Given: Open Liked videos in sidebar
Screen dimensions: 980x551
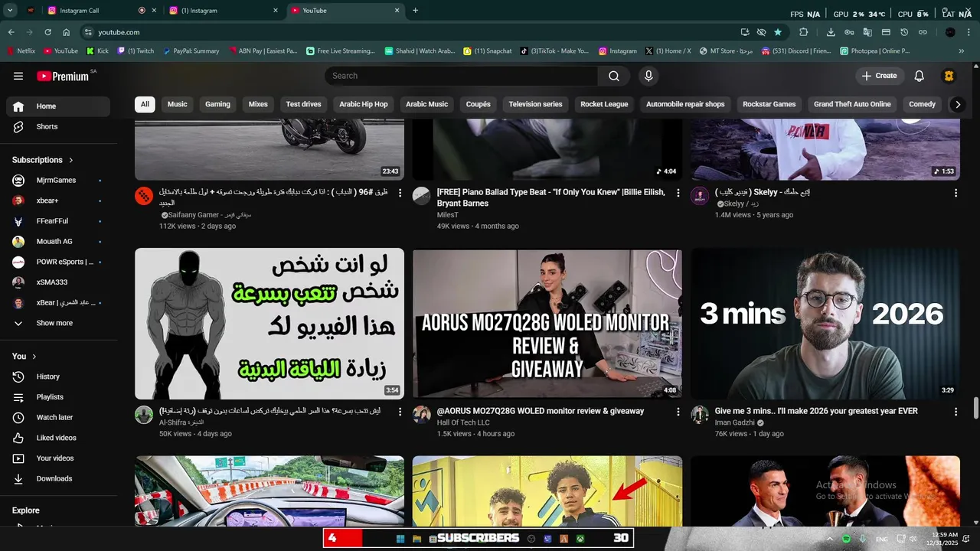Looking at the screenshot, I should pos(58,438).
